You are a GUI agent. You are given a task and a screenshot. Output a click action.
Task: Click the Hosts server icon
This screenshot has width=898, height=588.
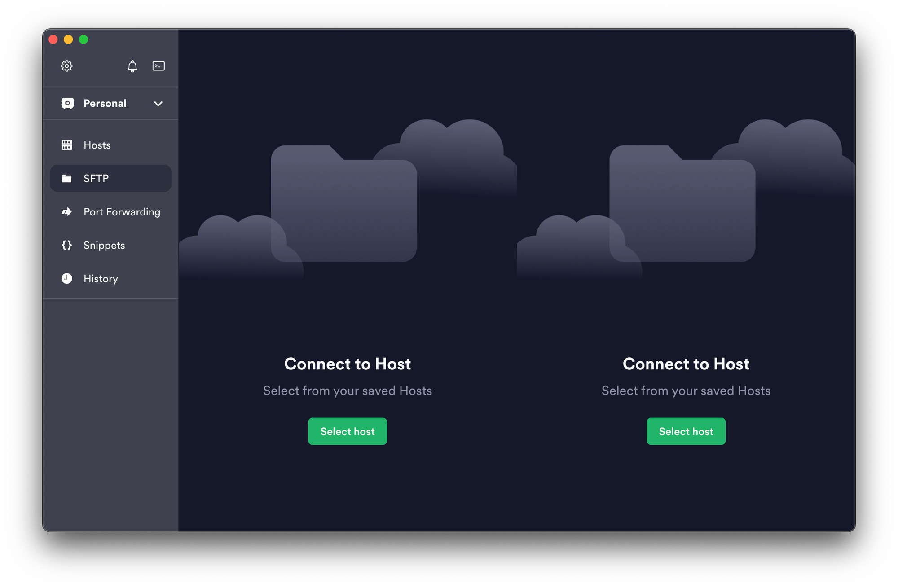pos(67,145)
